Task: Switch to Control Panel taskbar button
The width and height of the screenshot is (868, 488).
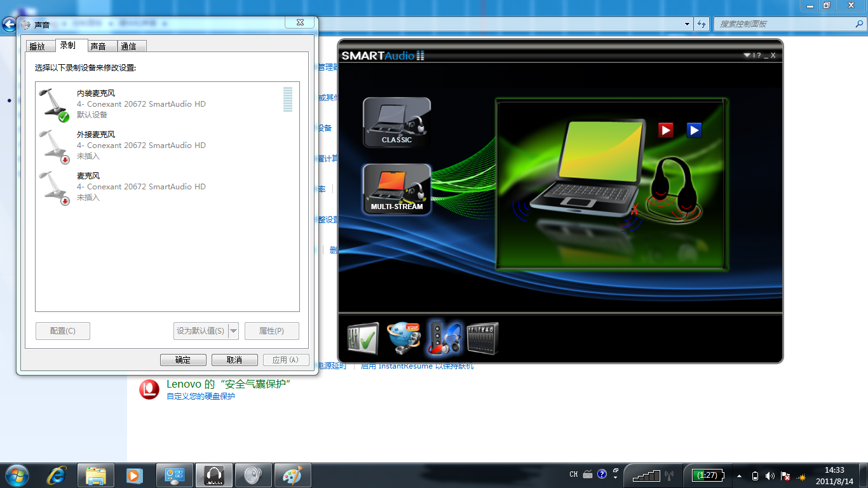Action: tap(175, 475)
